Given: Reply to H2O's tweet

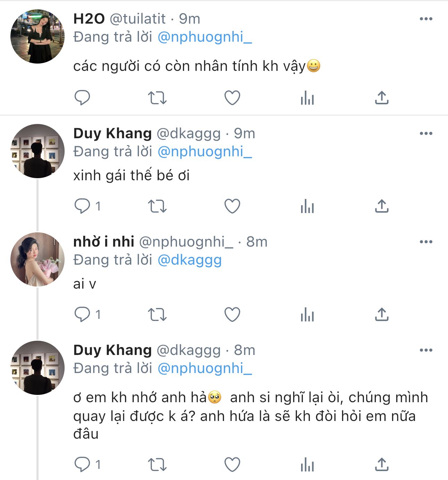Looking at the screenshot, I should coord(82,98).
